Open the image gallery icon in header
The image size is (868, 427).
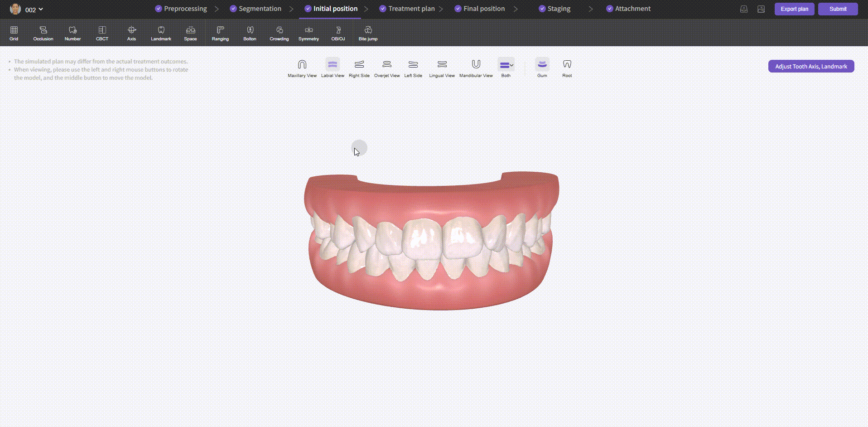point(761,9)
